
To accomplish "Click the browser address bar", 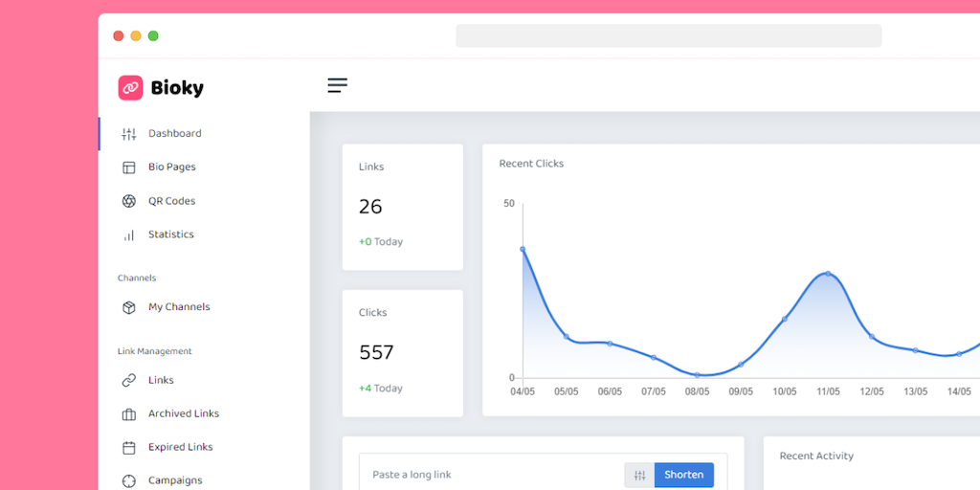I will coord(669,35).
